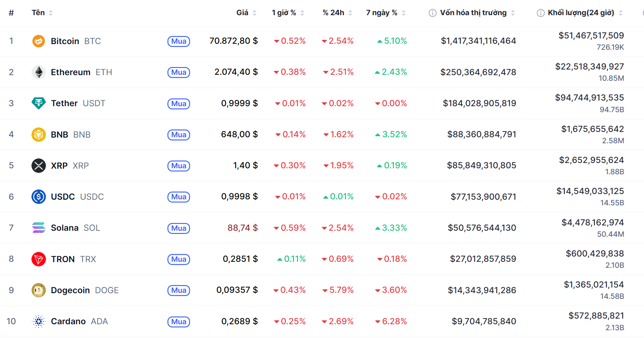Screen dimensions: 644x338
Task: Click Mua button for Cardano
Action: coord(179,322)
